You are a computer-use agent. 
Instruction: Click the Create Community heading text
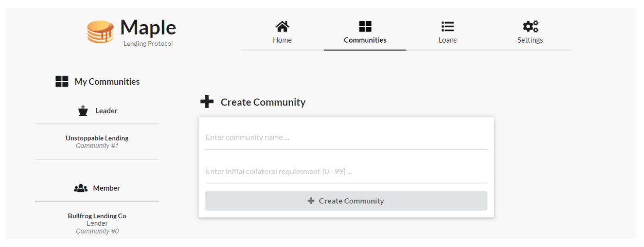[263, 102]
